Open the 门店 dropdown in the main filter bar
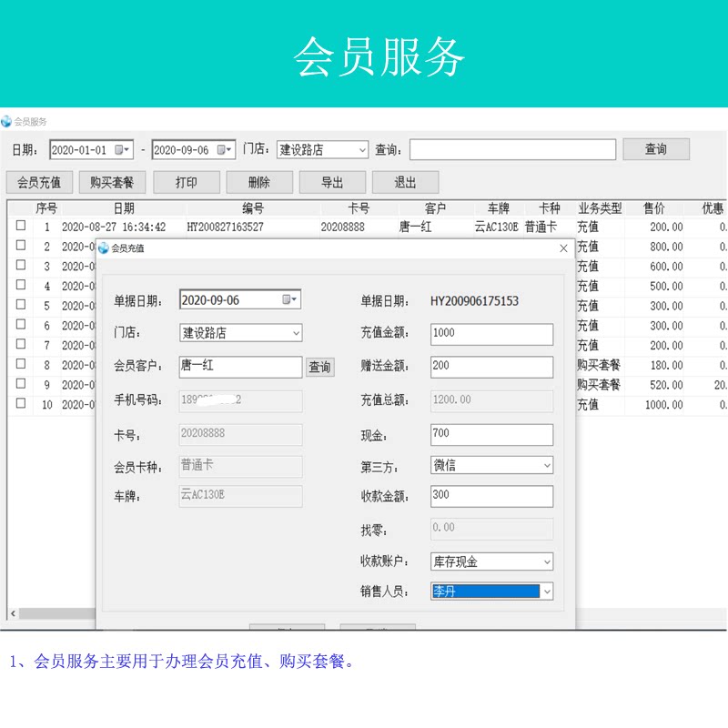 point(362,150)
